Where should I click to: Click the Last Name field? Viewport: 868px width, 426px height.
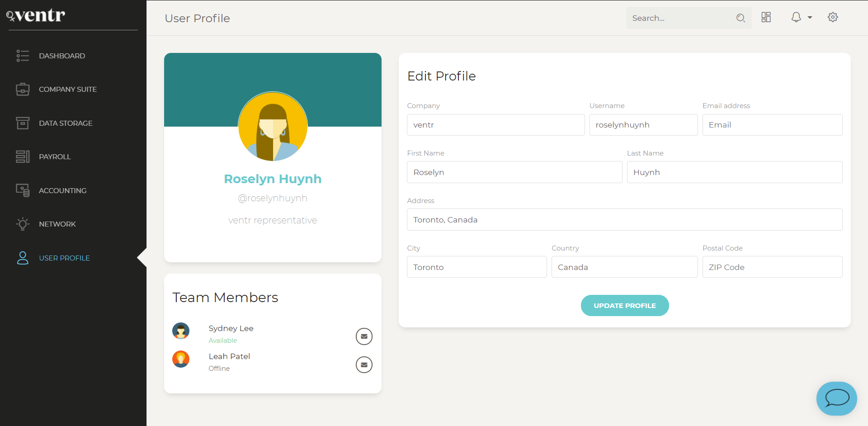click(735, 172)
